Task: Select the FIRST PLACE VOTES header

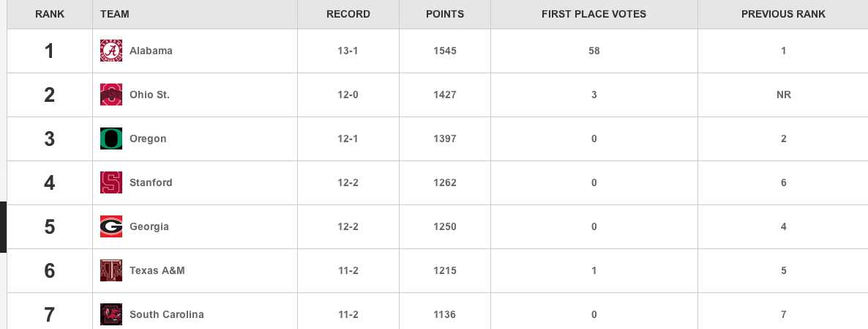Action: tap(594, 14)
